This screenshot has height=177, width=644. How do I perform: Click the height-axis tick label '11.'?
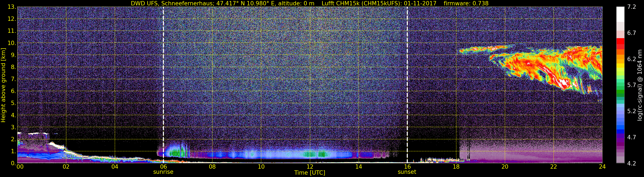[x=12, y=31]
